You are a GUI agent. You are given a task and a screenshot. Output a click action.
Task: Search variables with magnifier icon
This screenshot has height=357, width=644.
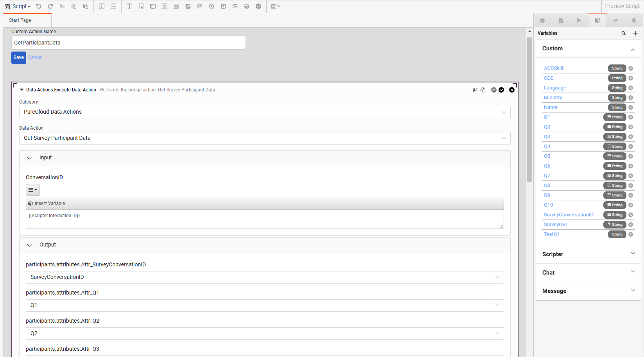tap(624, 33)
